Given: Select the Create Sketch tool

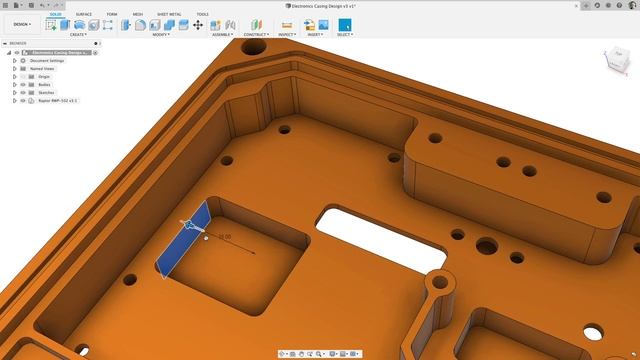Looking at the screenshot, I should tap(51, 25).
